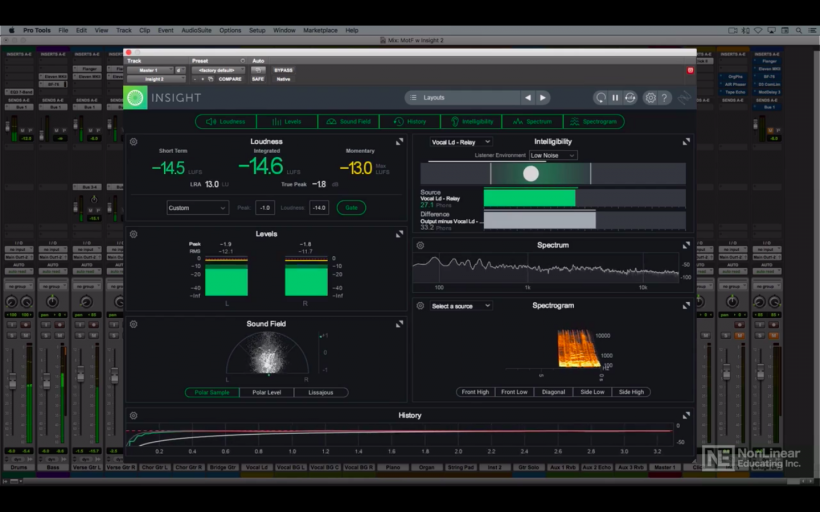Screen dimensions: 820x512
Task: Open the Window menu
Action: [284, 30]
